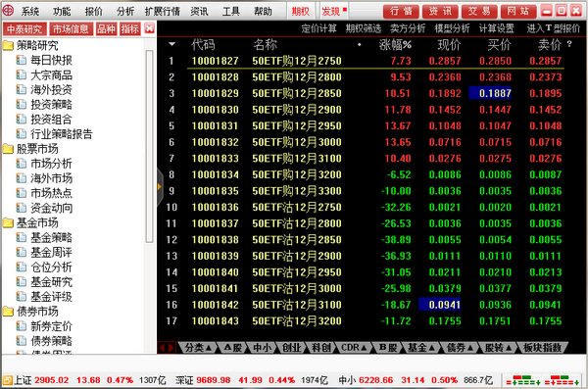Sort by the 涨幅% column header

(x=395, y=45)
